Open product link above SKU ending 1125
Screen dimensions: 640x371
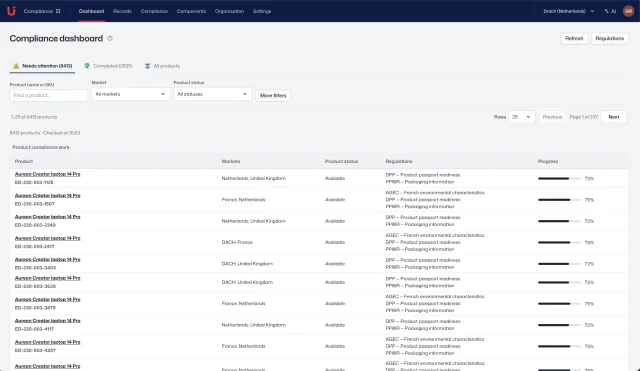click(x=47, y=174)
